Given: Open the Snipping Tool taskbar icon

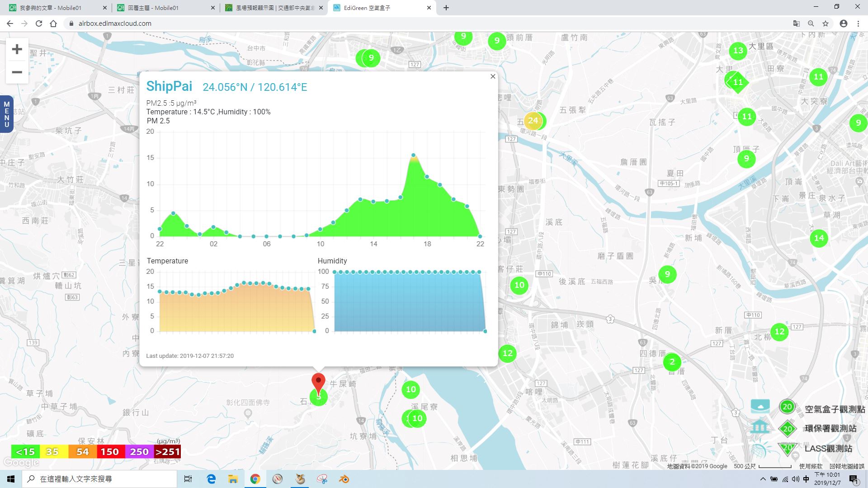Looking at the screenshot, I should coord(322,479).
